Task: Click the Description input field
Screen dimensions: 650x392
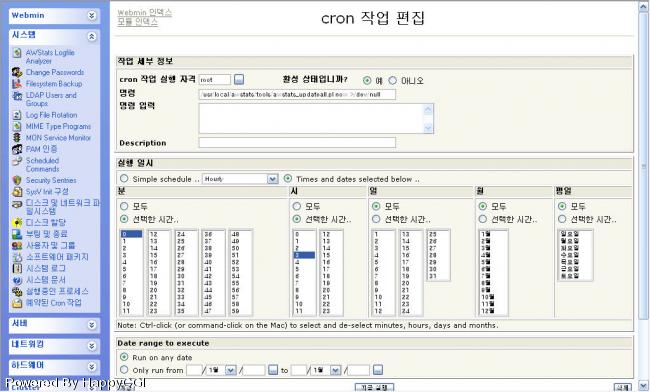Action: click(x=297, y=143)
